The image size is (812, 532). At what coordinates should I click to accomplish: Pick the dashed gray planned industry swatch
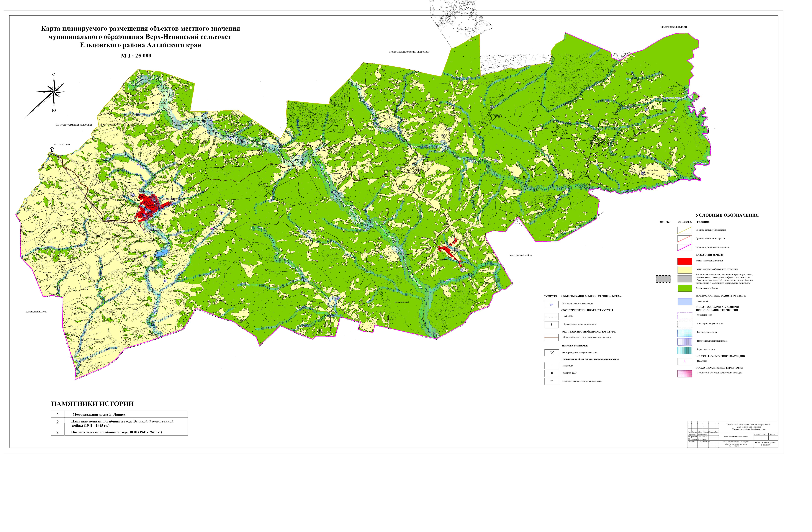click(663, 279)
